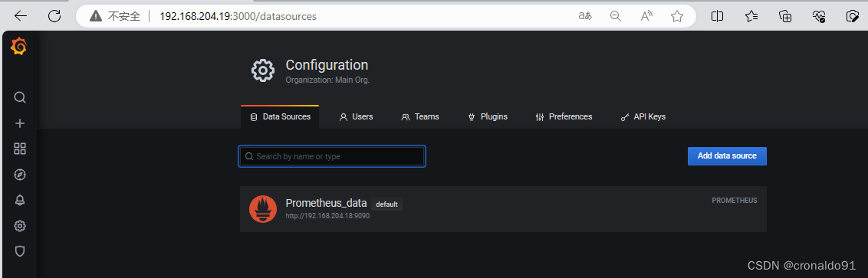The width and height of the screenshot is (868, 278).
Task: Switch to the Users tab
Action: pyautogui.click(x=356, y=116)
